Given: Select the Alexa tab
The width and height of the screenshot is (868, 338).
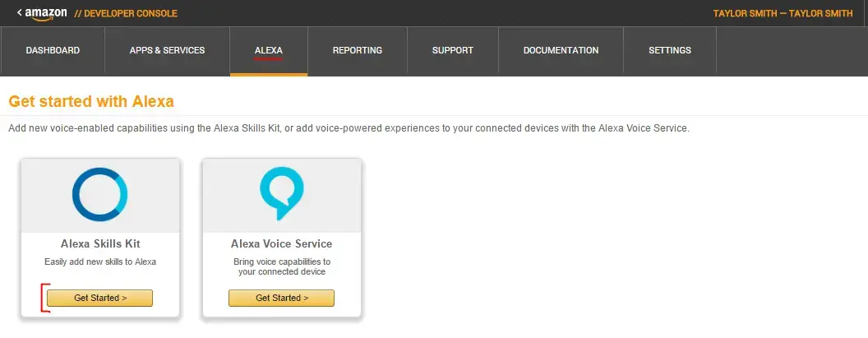Looking at the screenshot, I should 269,50.
